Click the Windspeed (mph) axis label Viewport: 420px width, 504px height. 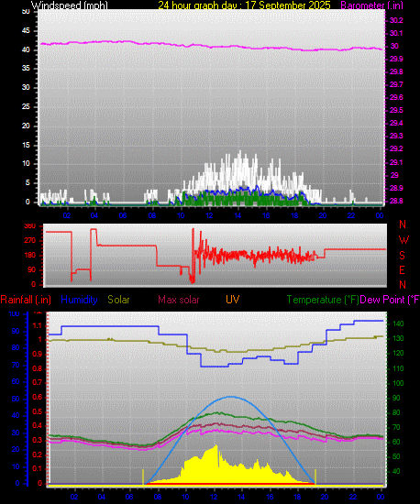point(70,5)
